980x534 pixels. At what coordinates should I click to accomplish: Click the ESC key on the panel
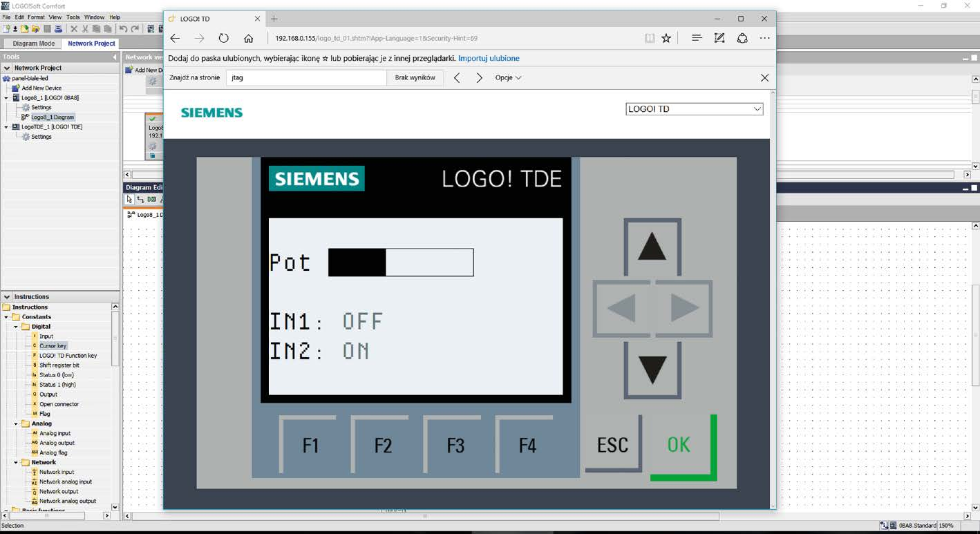(x=613, y=444)
